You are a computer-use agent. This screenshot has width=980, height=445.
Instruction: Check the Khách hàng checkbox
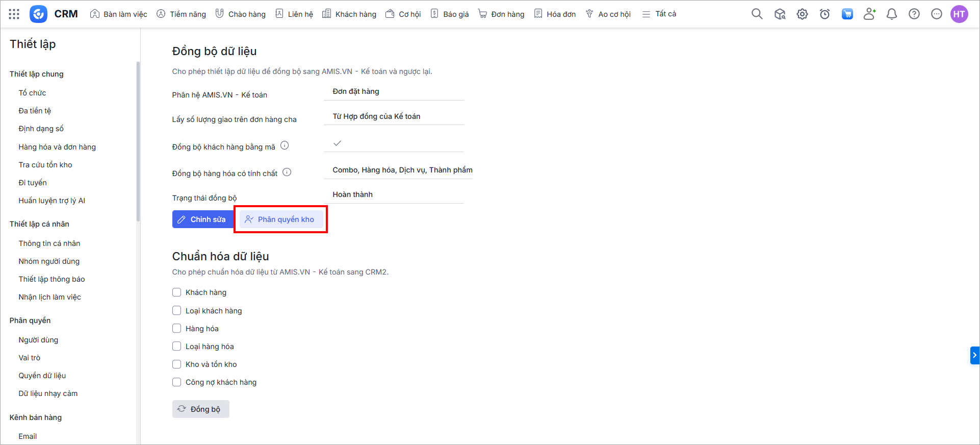point(177,292)
